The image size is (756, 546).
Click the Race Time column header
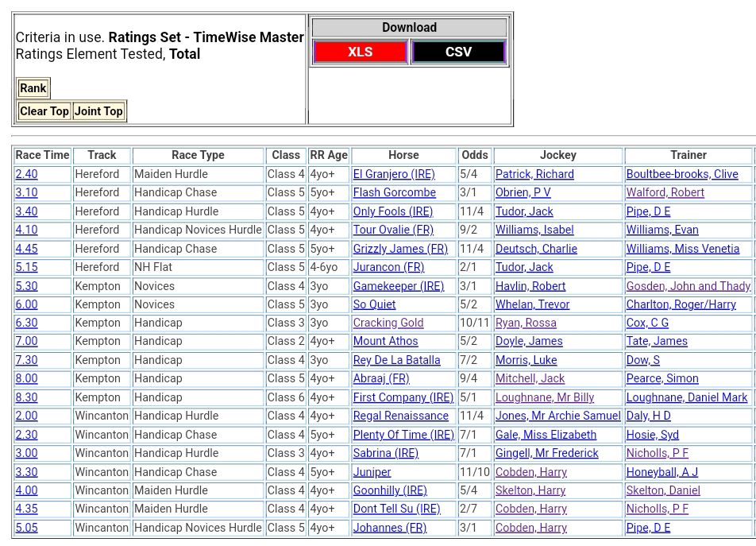pyautogui.click(x=43, y=155)
